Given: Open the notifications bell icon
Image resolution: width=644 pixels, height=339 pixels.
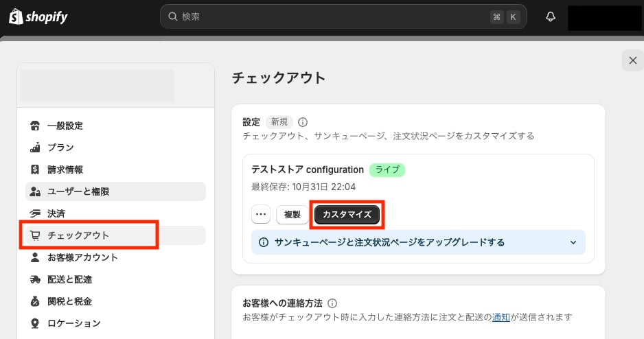Looking at the screenshot, I should click(x=550, y=17).
